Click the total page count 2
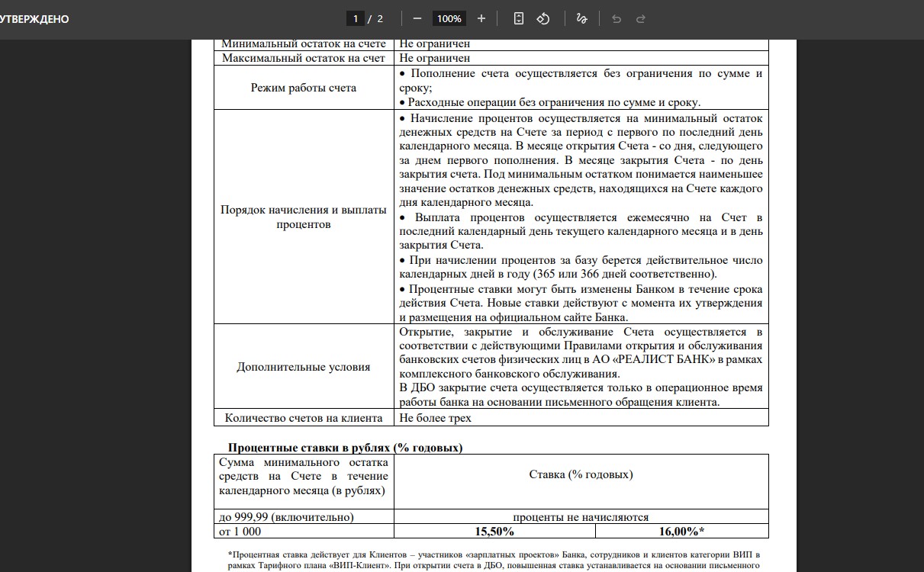The image size is (924, 572). [380, 18]
